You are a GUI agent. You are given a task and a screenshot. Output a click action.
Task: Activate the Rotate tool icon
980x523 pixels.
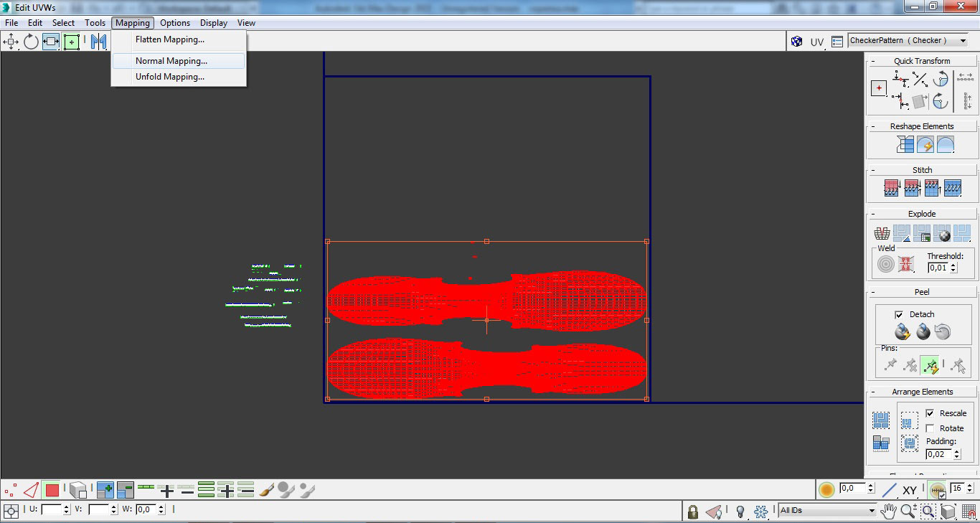(x=31, y=42)
